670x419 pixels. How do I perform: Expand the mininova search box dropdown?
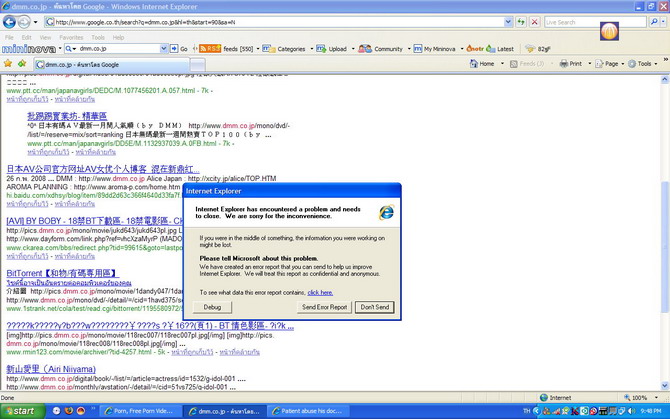[x=163, y=49]
